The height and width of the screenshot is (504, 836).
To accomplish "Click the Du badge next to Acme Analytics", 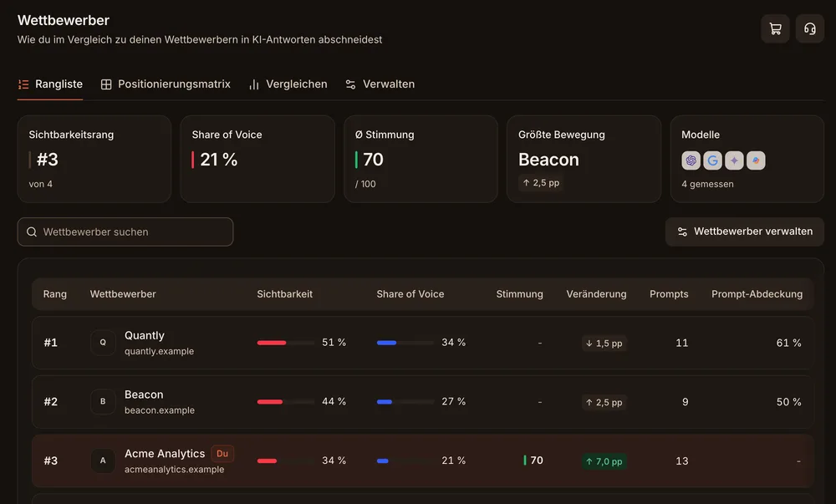I will coord(222,454).
